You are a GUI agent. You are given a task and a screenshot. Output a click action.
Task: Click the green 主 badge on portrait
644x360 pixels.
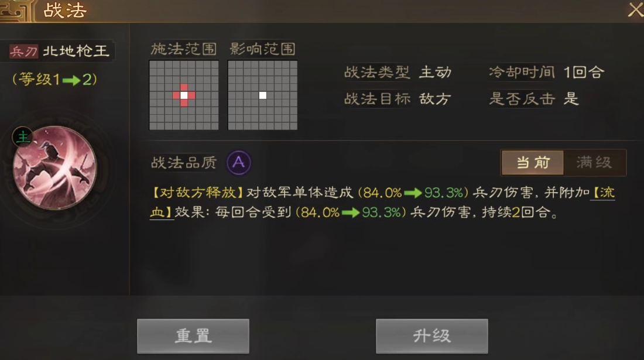pos(23,137)
